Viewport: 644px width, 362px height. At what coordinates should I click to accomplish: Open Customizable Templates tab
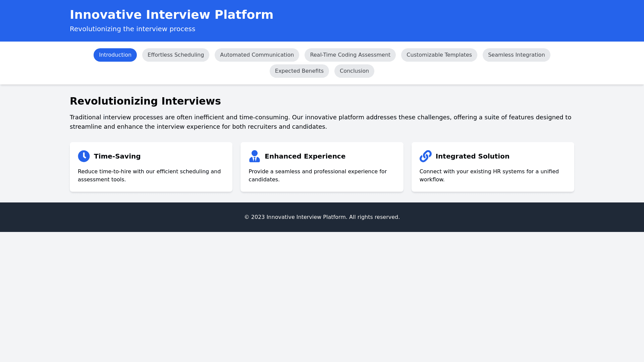pyautogui.click(x=439, y=55)
